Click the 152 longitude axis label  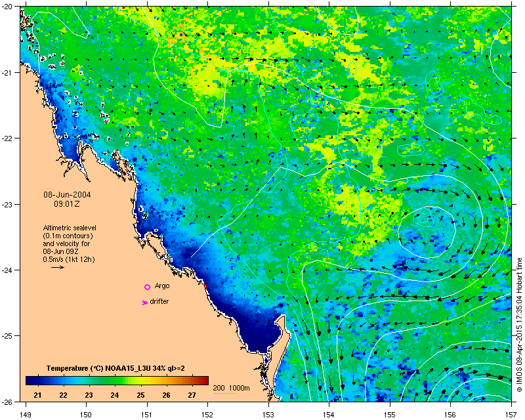click(207, 415)
